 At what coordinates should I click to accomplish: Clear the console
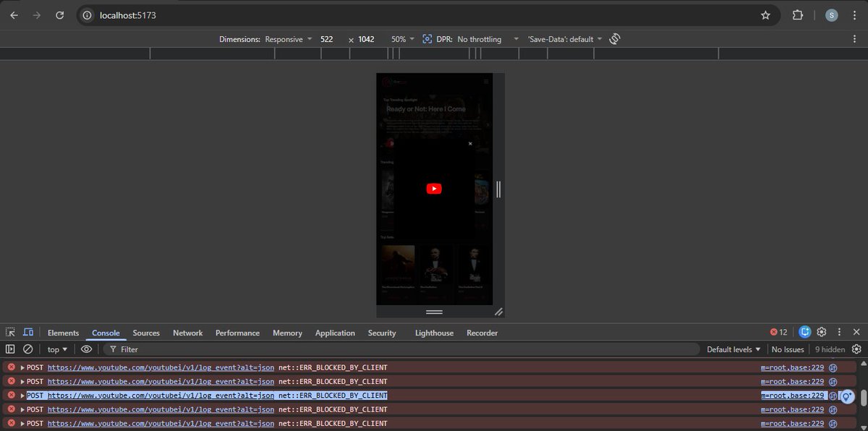[x=28, y=349]
